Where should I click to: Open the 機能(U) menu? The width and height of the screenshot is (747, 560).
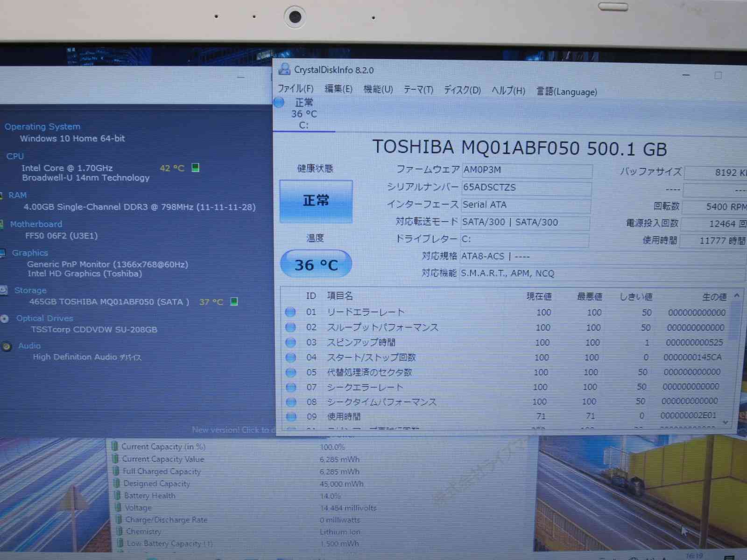pos(378,90)
